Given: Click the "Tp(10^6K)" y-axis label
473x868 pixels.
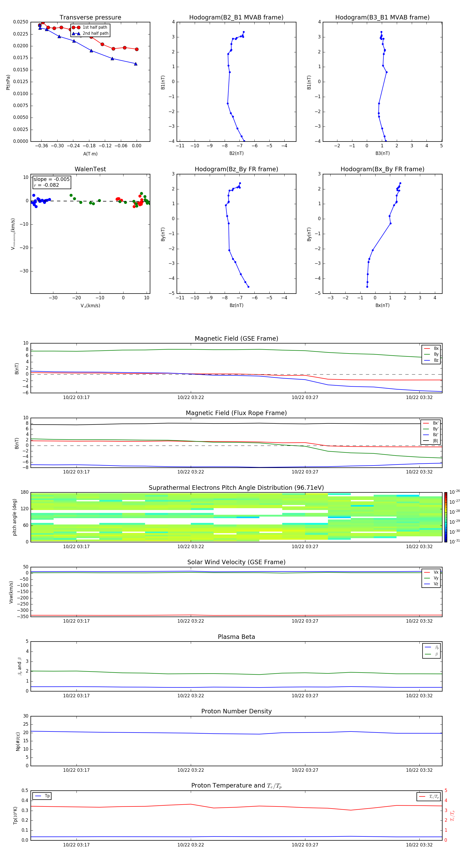Looking at the screenshot, I should click(15, 815).
